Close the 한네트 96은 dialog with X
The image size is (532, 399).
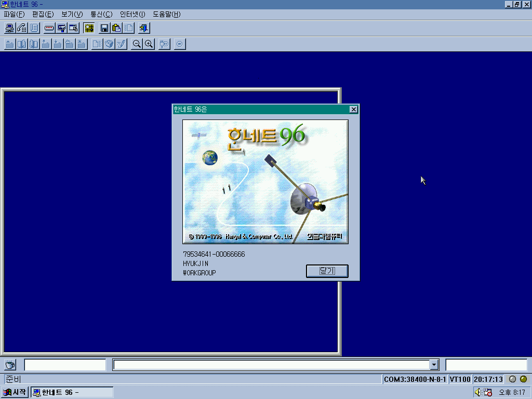tap(353, 109)
